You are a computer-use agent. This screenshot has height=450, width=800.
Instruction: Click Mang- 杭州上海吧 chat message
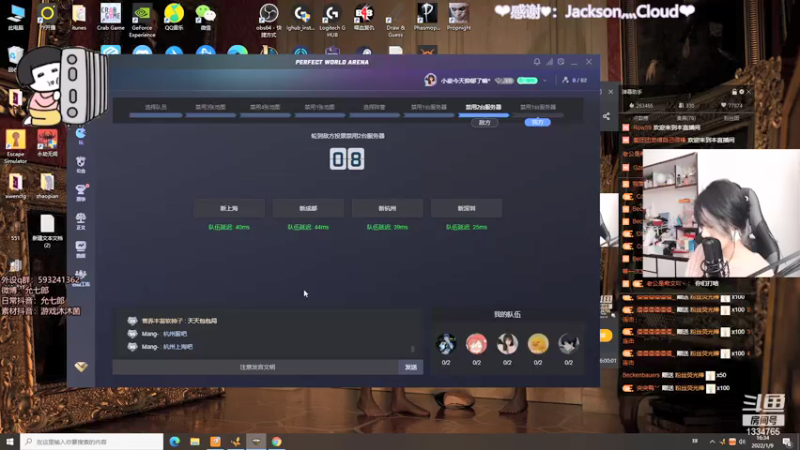pos(160,346)
